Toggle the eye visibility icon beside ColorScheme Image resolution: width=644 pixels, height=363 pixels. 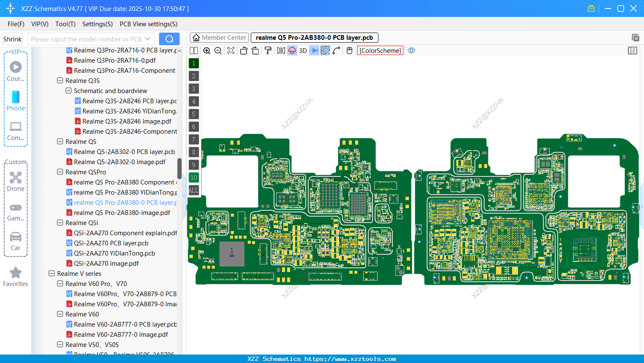tap(411, 50)
